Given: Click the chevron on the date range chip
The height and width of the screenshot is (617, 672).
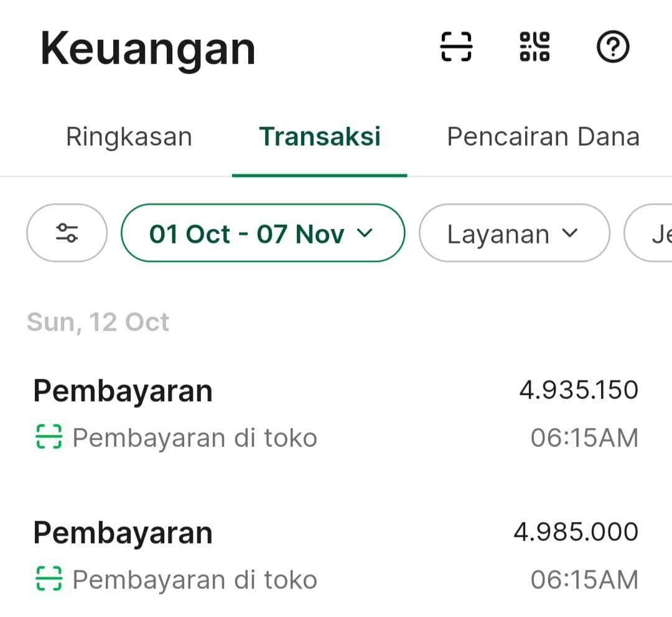Looking at the screenshot, I should click(x=365, y=233).
